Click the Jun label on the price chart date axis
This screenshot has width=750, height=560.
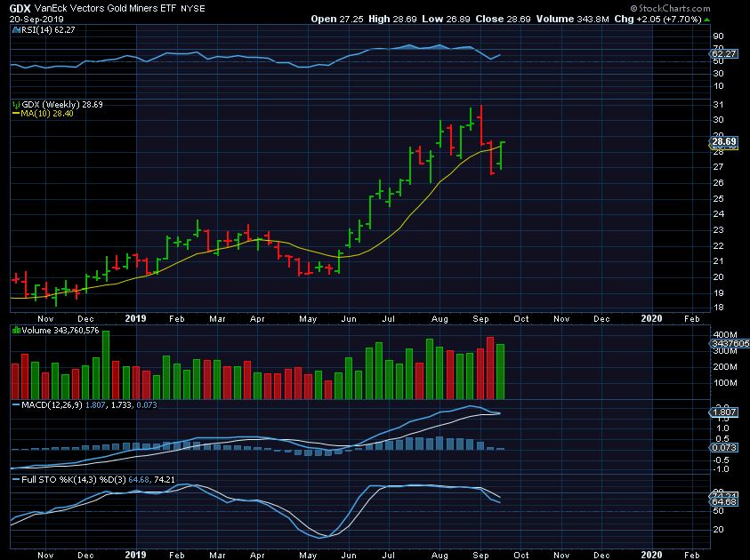point(349,319)
